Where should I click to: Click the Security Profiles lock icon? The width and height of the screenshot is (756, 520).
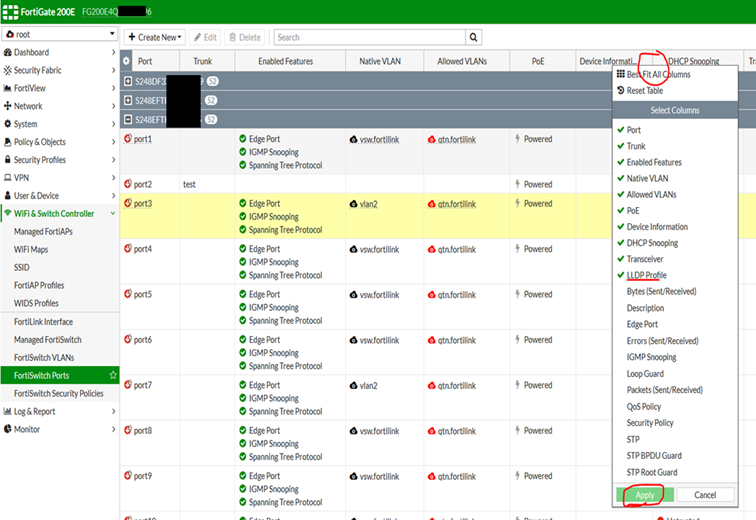7,160
